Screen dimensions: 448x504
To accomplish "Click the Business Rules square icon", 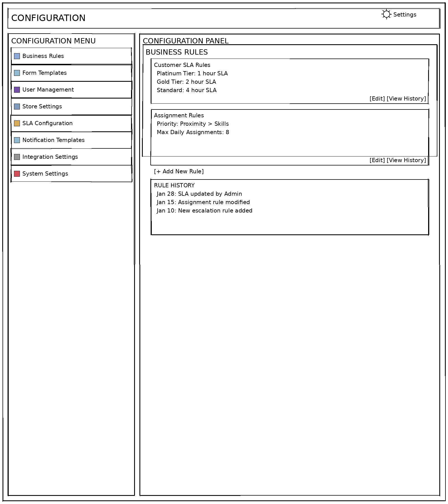I will 17,56.
